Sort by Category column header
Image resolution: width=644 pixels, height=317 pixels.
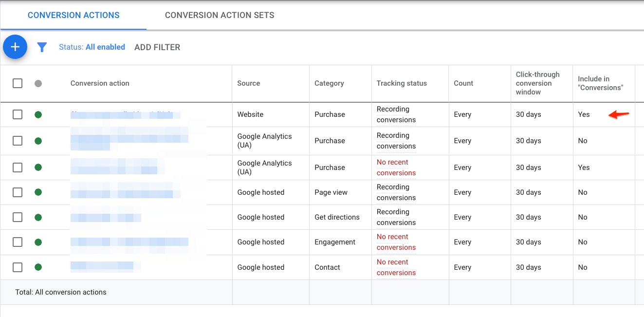click(x=330, y=83)
